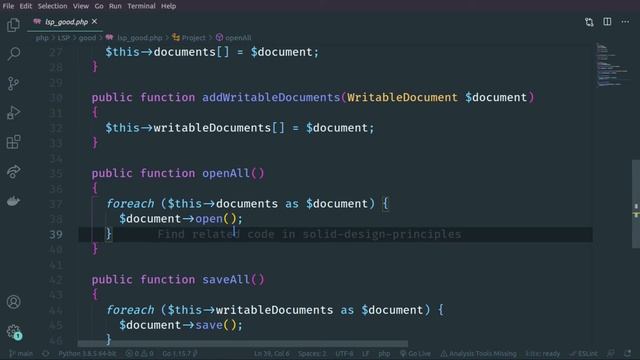Open the Go menu
This screenshot has width=640, height=360.
(99, 6)
